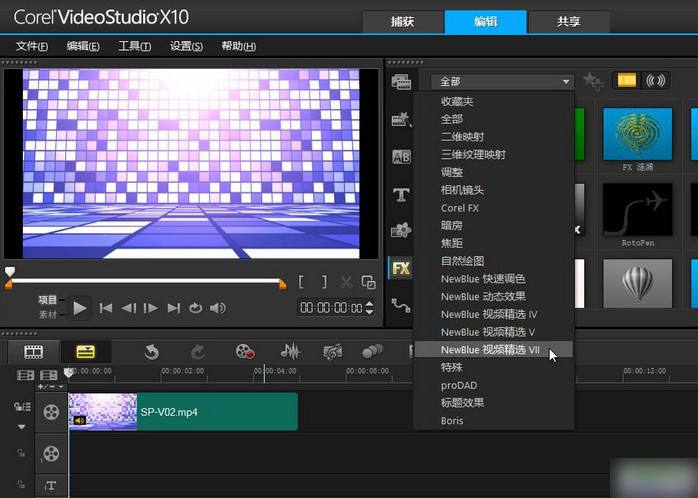The height and width of the screenshot is (498, 698).
Task: Switch to storyboard view icon
Action: tap(34, 351)
